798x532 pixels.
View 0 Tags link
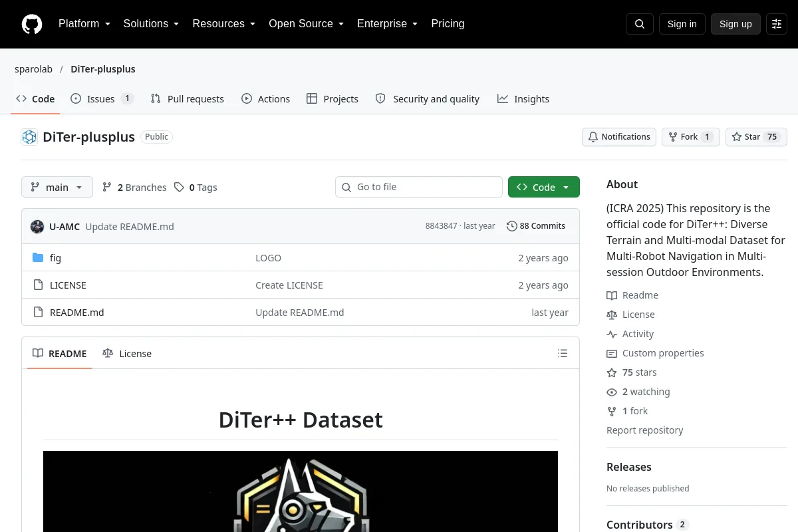[196, 188]
